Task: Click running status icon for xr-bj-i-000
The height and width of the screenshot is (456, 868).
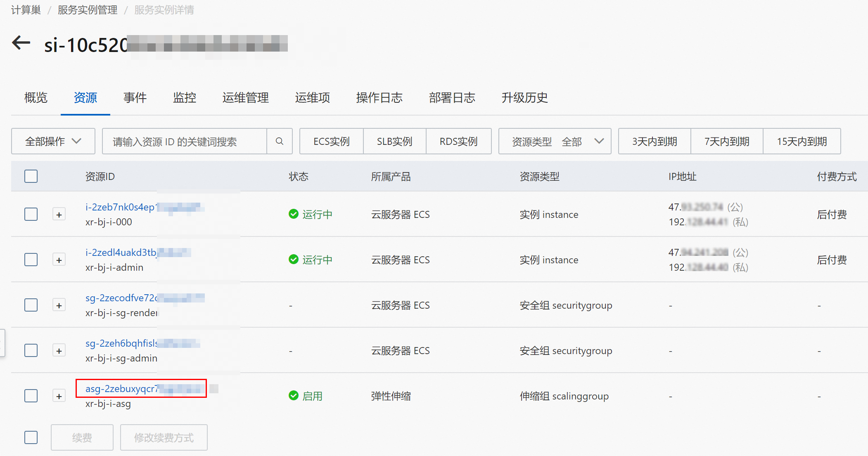Action: pos(294,214)
